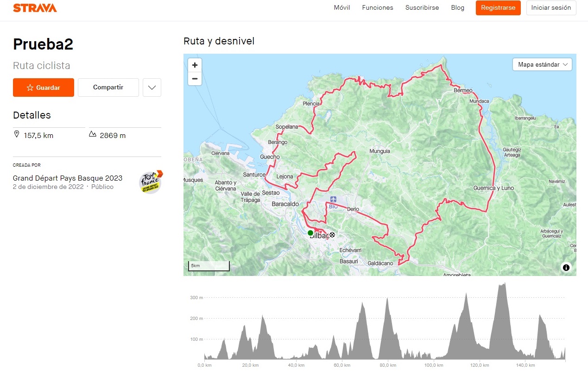Open the Móvil menu item

coord(342,8)
